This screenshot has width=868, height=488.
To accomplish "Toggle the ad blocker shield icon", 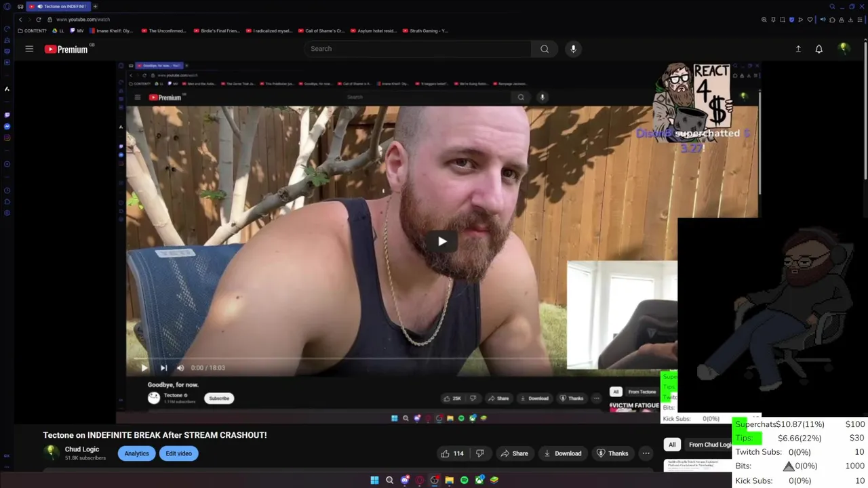I will (791, 20).
